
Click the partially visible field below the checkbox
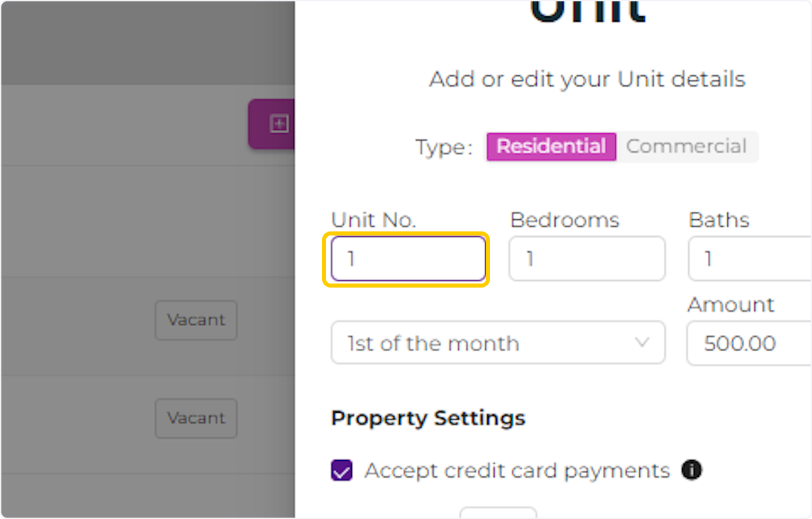point(498,513)
